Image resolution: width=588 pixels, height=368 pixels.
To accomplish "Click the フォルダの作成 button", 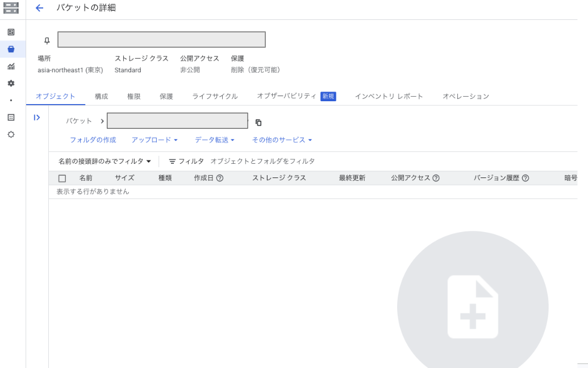I will pyautogui.click(x=93, y=140).
